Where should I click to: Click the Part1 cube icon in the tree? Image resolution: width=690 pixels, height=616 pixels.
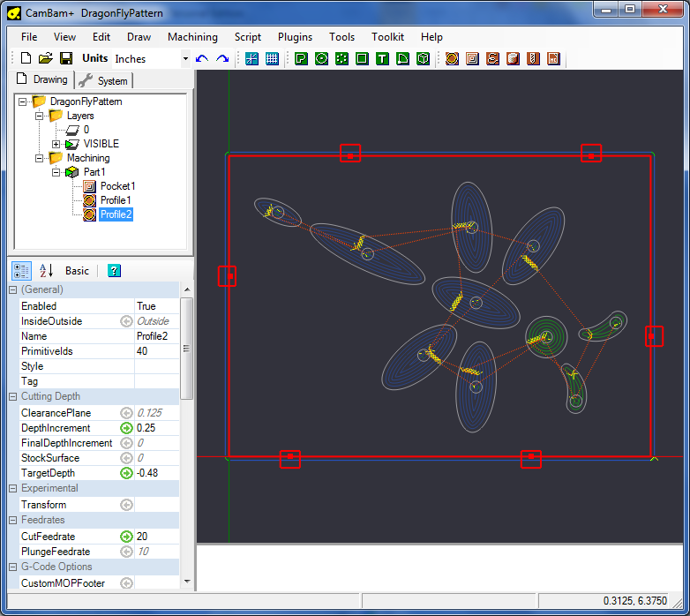pyautogui.click(x=71, y=172)
